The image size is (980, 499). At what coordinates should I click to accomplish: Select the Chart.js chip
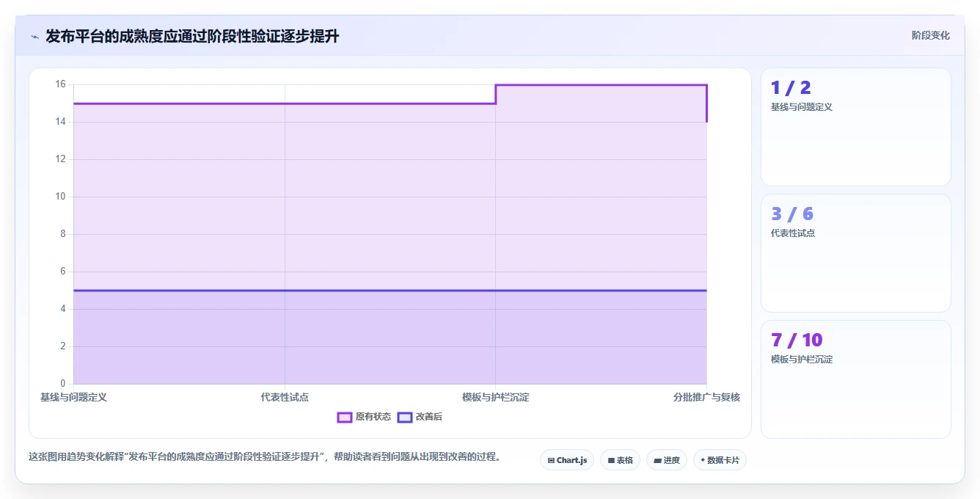(x=567, y=460)
